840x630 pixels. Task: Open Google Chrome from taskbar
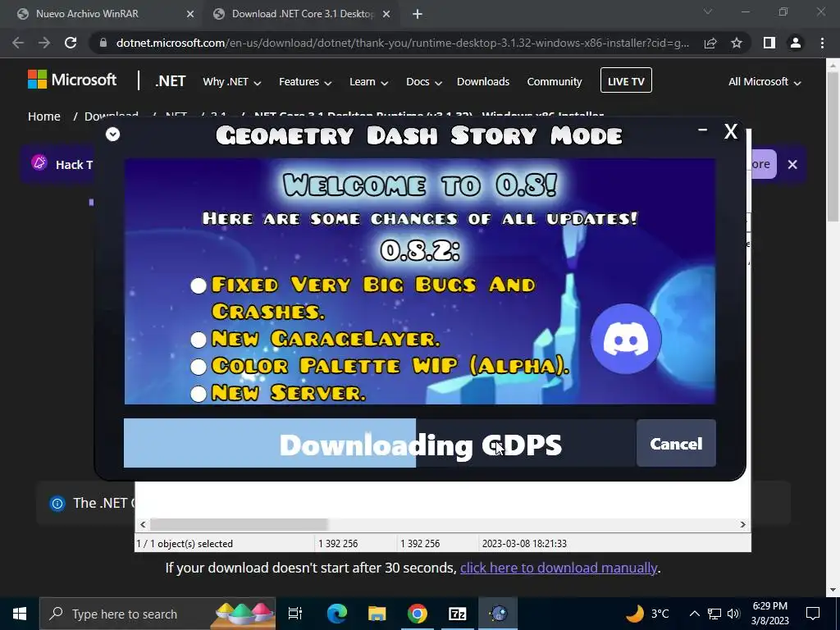coord(418,614)
